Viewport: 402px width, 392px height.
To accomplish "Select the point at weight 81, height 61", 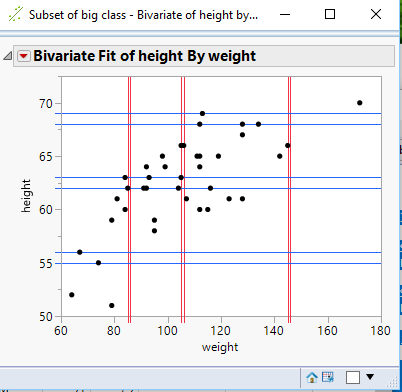I will coord(117,199).
